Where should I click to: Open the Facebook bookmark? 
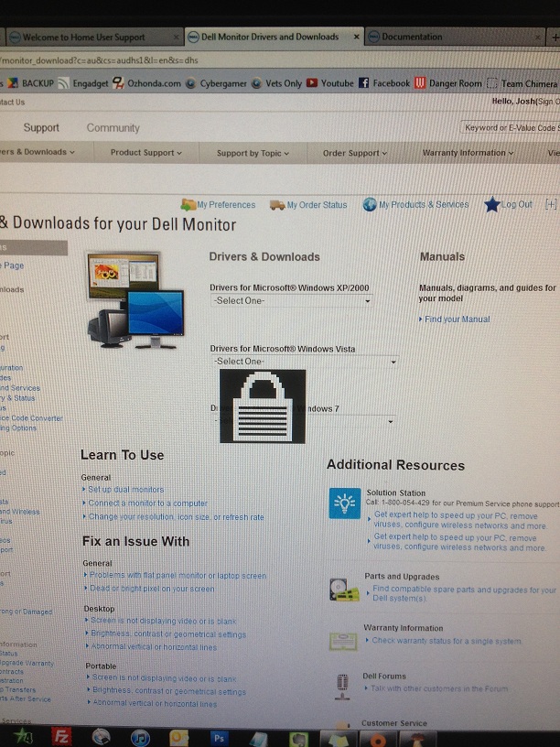383,83
